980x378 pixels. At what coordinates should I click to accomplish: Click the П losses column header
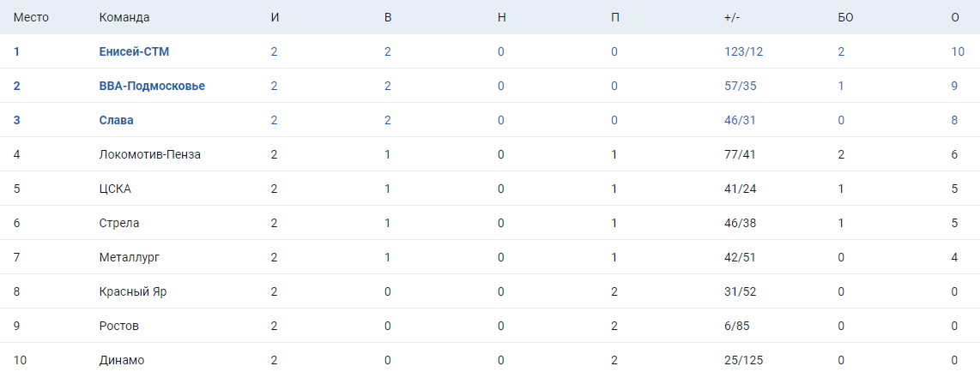pyautogui.click(x=614, y=18)
